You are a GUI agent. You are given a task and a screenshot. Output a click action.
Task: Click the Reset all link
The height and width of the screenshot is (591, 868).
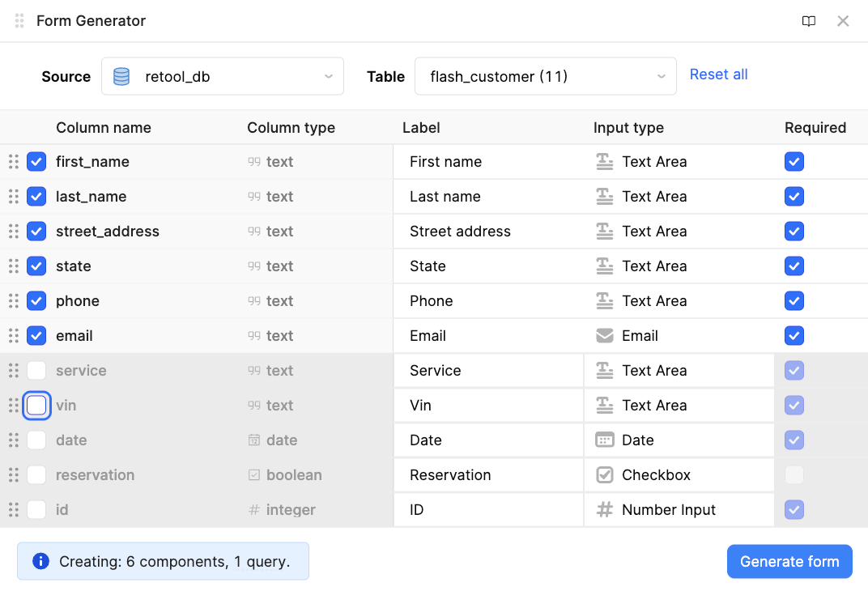[718, 74]
